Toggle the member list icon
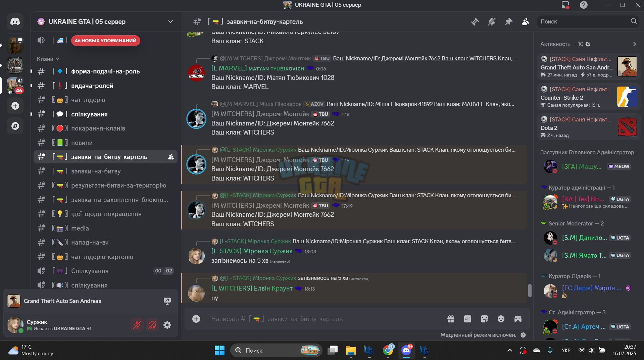This screenshot has width=644, height=360. click(x=526, y=22)
